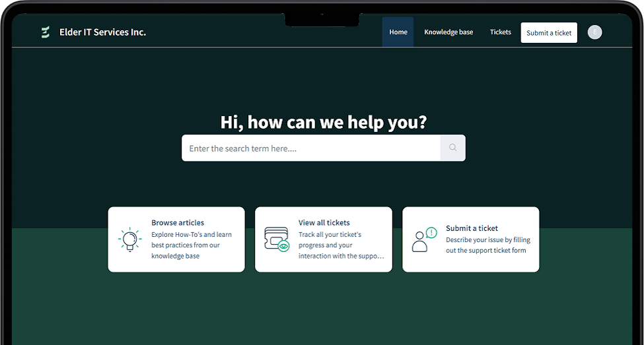This screenshot has width=644, height=345.
Task: Click text 'Describe your issue by filling'
Action: (488, 240)
